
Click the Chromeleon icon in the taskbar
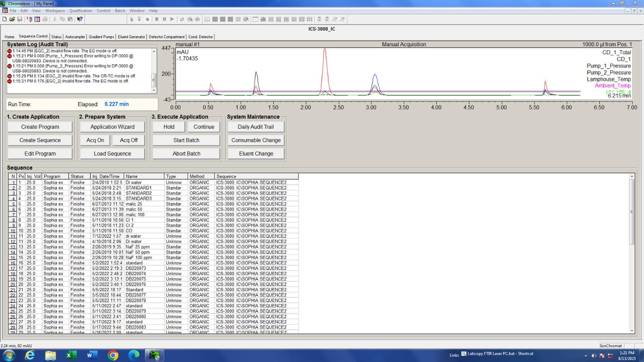(154, 355)
